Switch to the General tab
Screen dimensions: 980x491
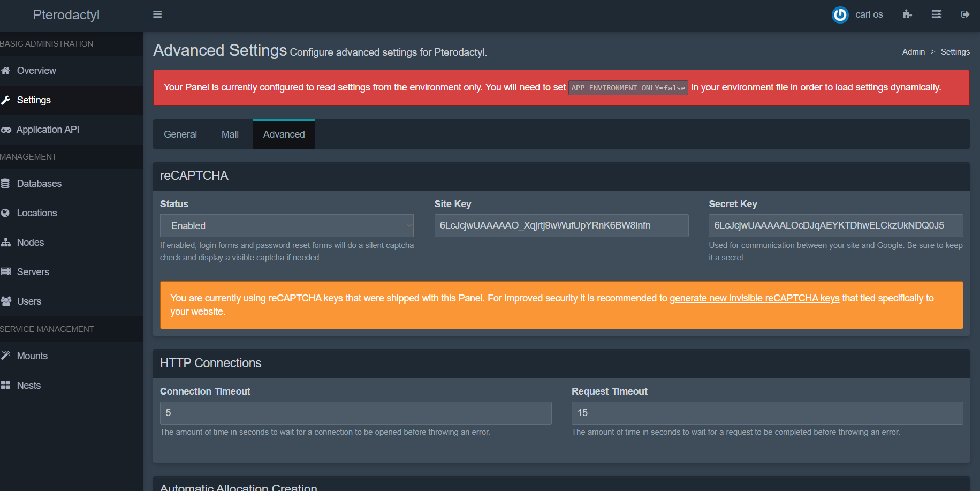point(180,134)
